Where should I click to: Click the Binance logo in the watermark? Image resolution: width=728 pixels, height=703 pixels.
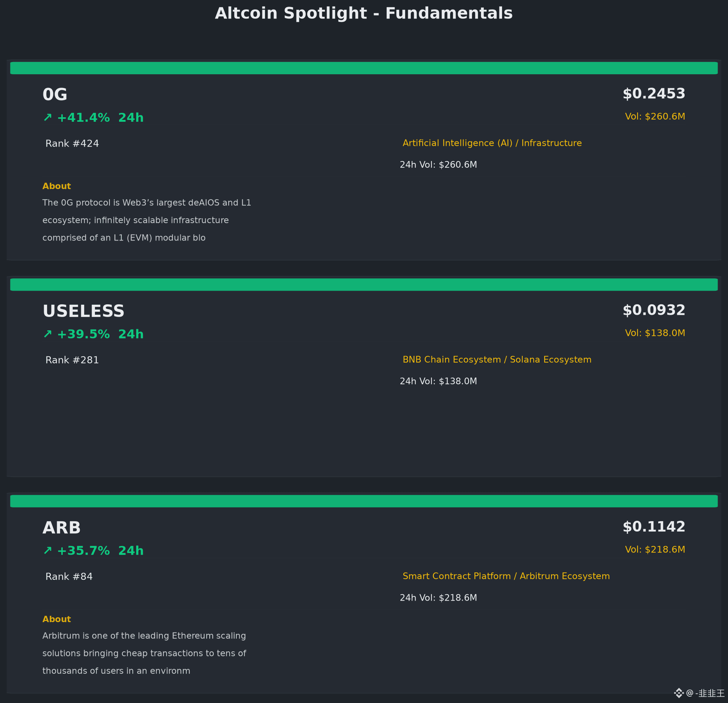(679, 693)
